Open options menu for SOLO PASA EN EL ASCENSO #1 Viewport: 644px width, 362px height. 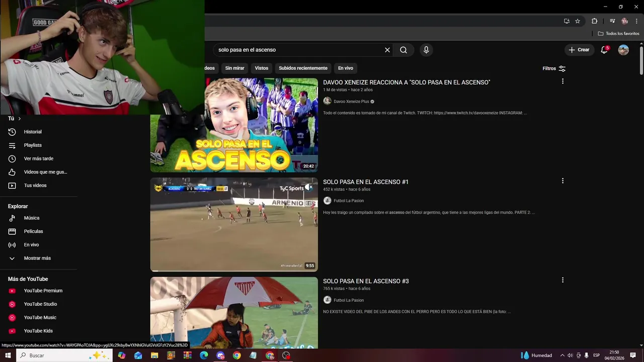(562, 181)
